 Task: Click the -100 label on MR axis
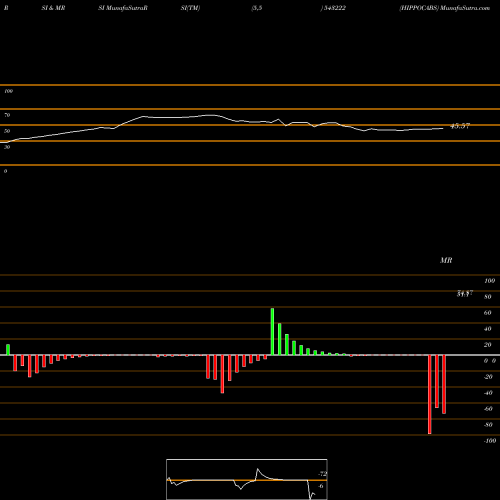point(490,441)
